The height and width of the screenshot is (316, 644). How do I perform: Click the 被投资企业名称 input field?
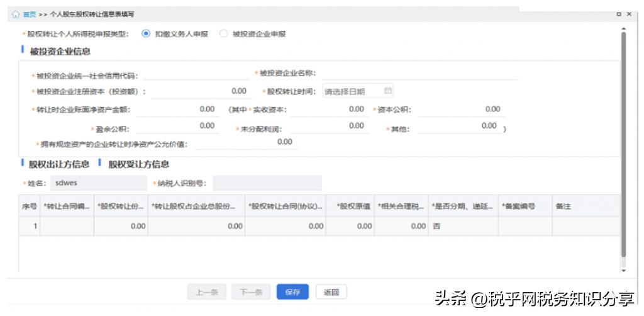tap(420, 73)
